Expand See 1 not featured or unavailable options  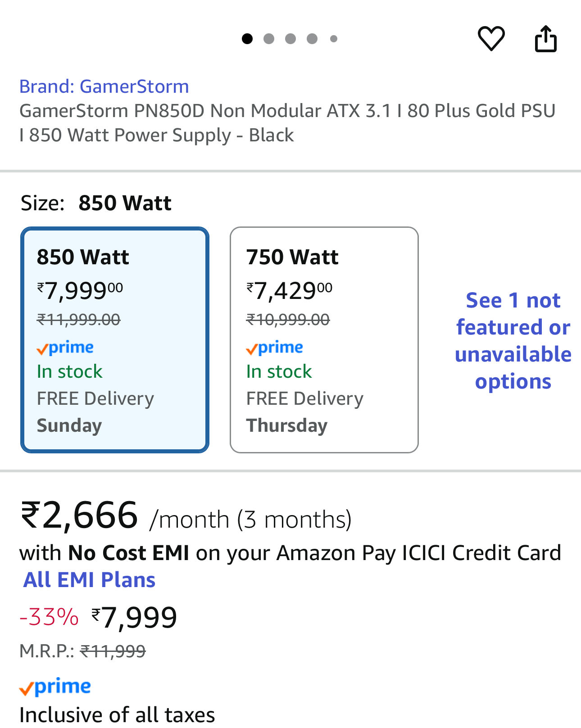(x=513, y=341)
